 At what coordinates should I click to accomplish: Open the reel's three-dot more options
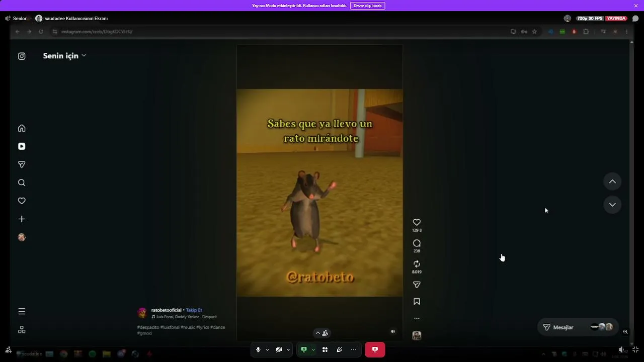417,318
